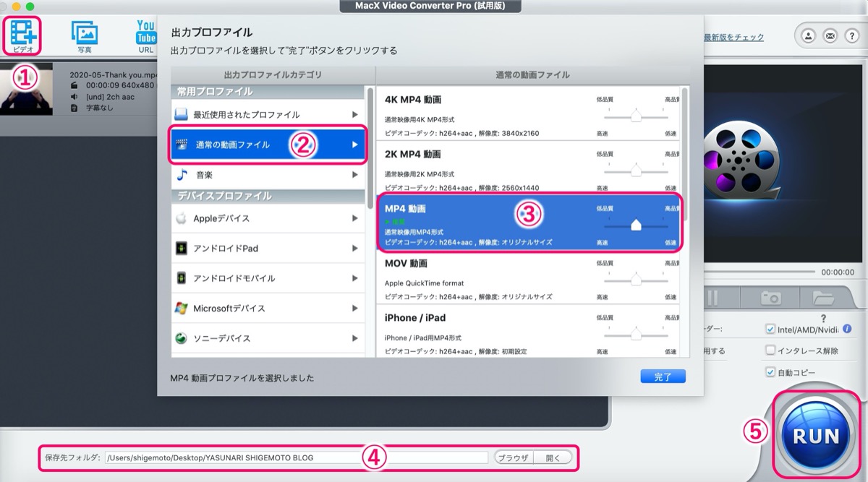This screenshot has height=482, width=868.
Task: Click the green macOS zoom window button
Action: [x=30, y=7]
